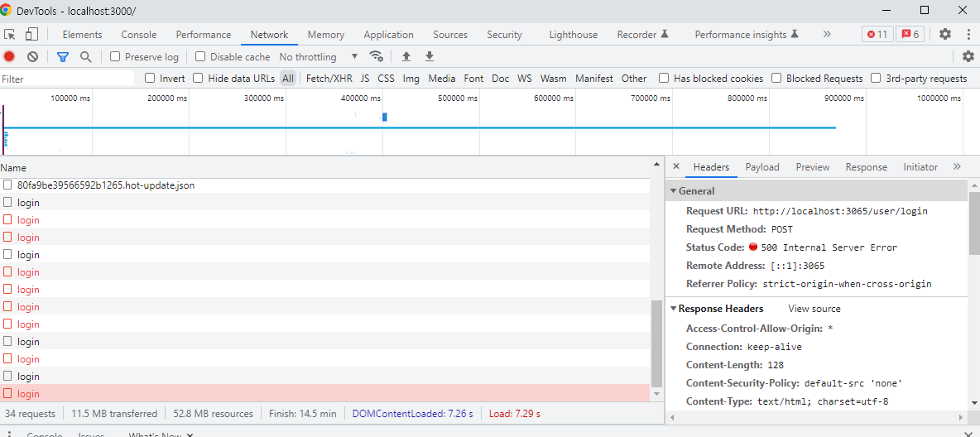Viewport: 980px width, 437px height.
Task: Open the No throttling dropdown
Action: point(318,56)
